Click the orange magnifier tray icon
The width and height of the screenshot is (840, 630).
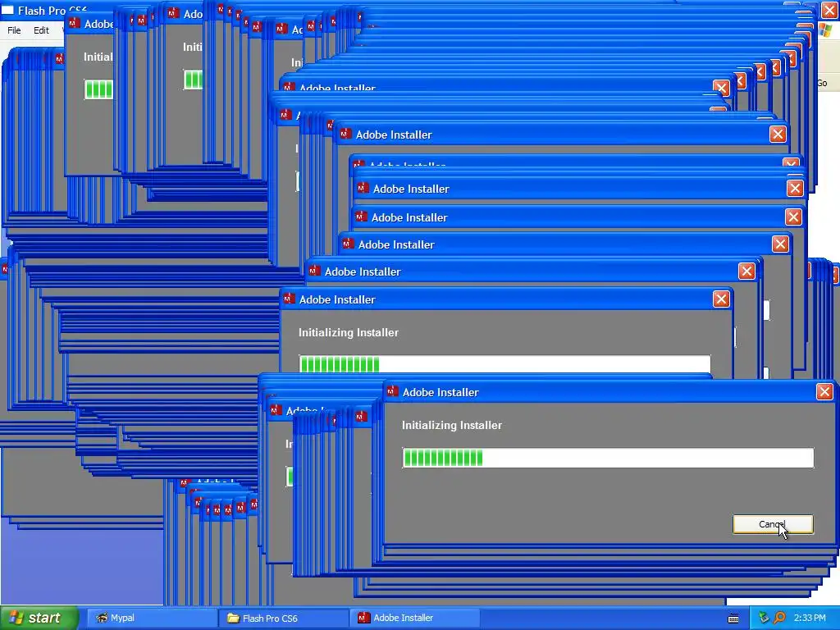coord(779,618)
